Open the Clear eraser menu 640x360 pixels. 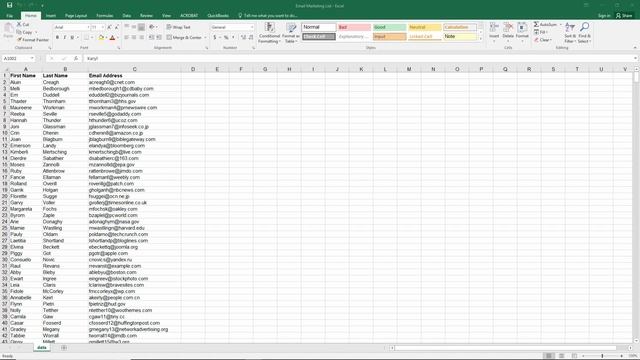click(543, 40)
